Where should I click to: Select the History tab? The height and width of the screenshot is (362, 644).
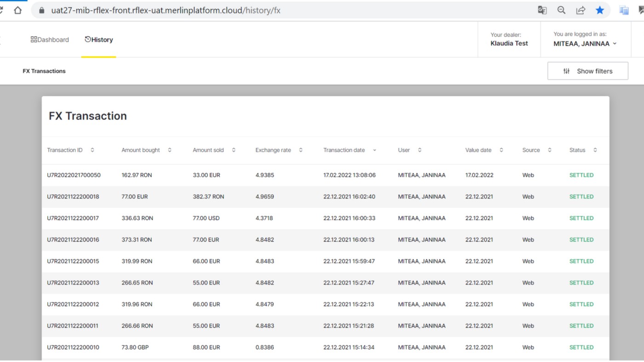pyautogui.click(x=99, y=40)
